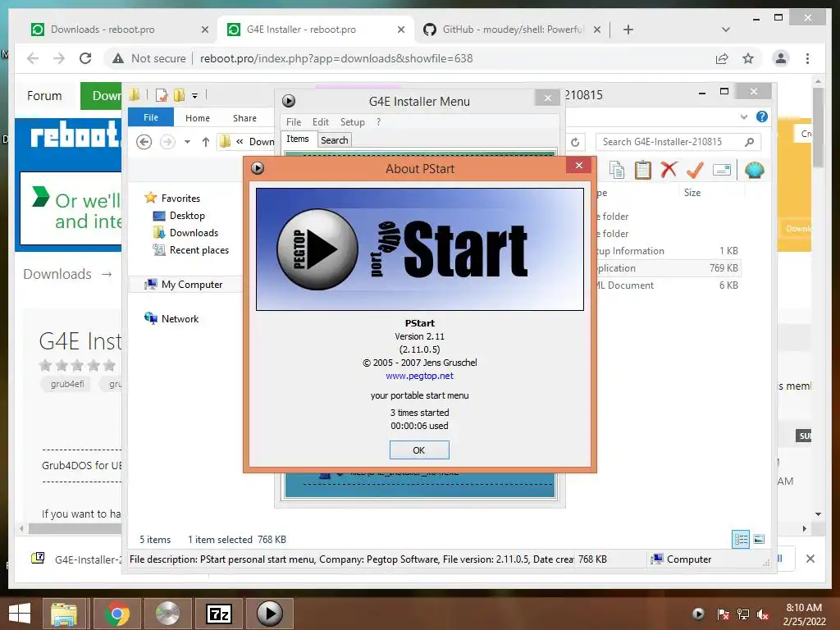Switch Explorer to large icons view

coord(759,539)
